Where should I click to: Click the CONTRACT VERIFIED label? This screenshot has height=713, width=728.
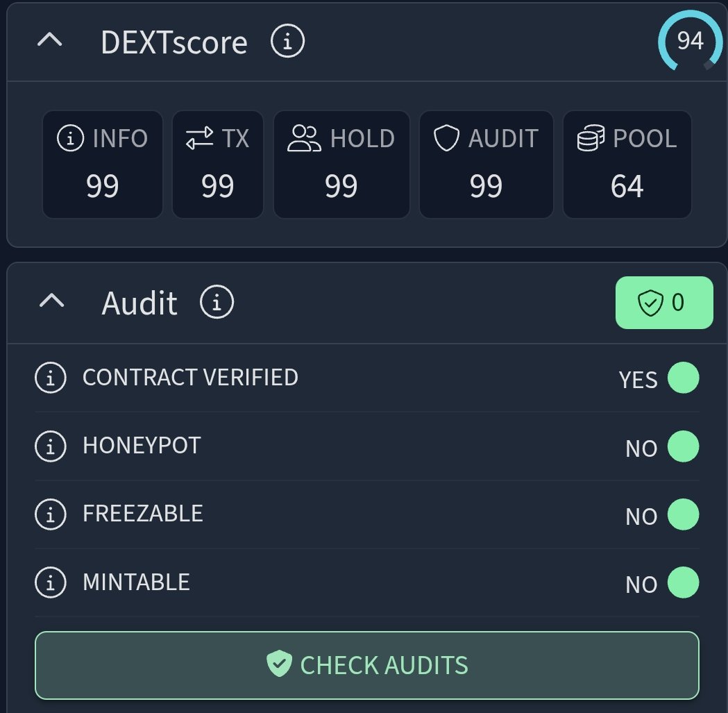coord(190,377)
